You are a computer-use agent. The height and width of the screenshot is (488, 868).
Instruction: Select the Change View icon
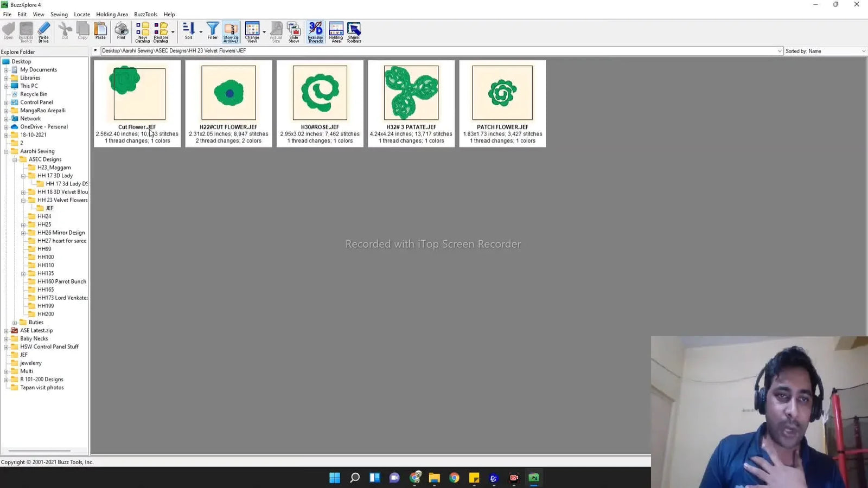pyautogui.click(x=252, y=31)
